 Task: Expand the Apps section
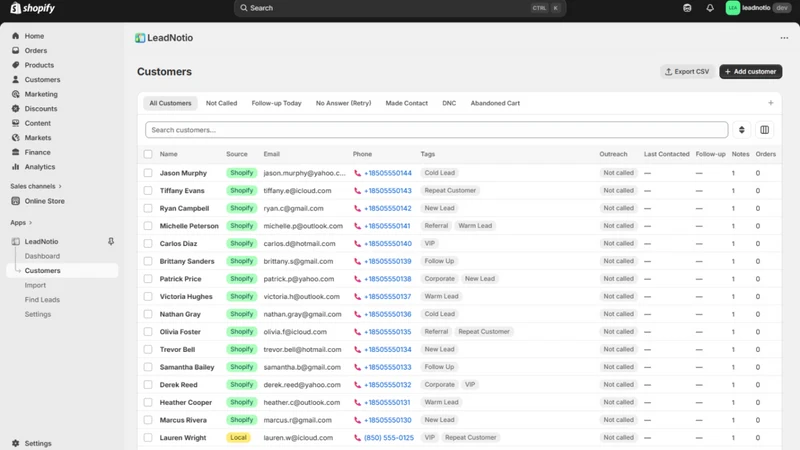pos(21,222)
